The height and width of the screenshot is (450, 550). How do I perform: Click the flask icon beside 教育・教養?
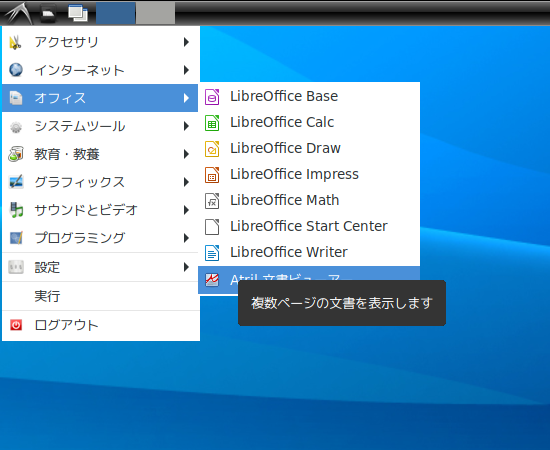[x=16, y=154]
